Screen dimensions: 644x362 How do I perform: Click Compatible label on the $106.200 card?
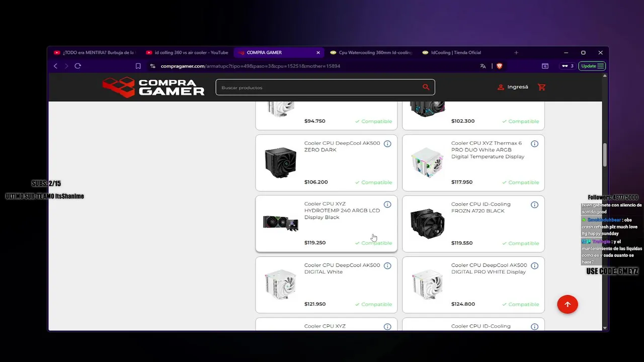[373, 182]
